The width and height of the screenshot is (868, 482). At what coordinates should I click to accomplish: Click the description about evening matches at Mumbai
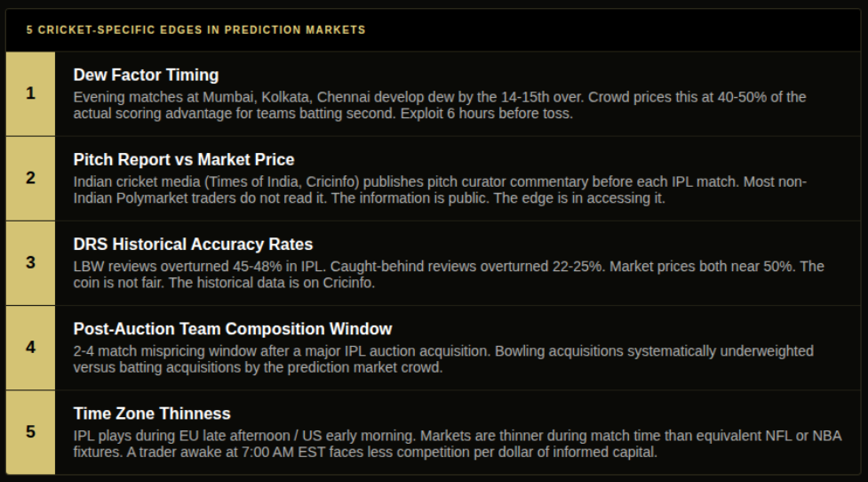pyautogui.click(x=440, y=105)
